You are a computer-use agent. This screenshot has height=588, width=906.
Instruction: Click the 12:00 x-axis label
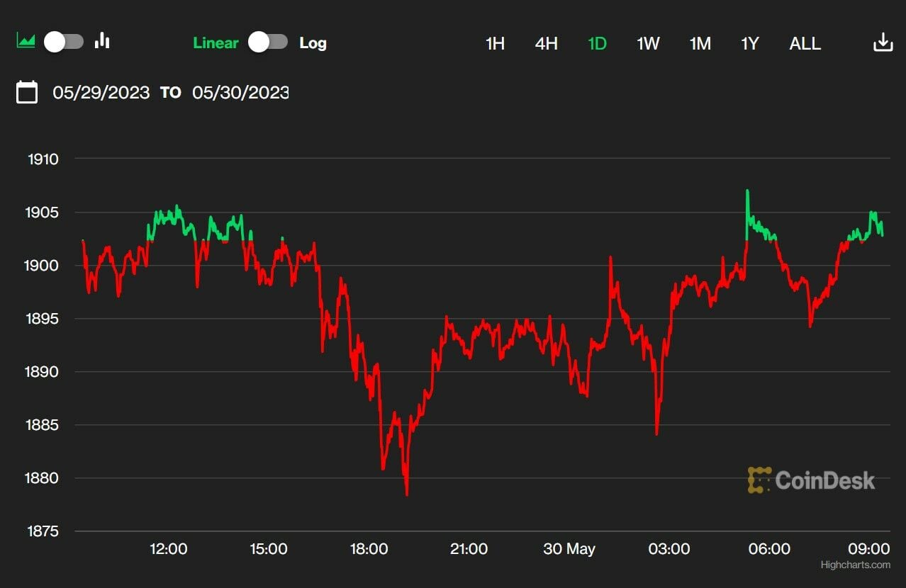[x=168, y=549]
